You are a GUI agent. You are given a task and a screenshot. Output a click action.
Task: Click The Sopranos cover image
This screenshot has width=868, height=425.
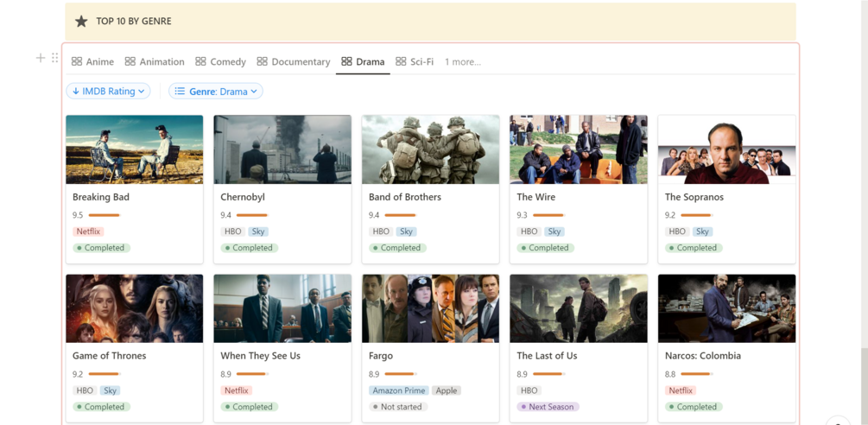click(727, 149)
